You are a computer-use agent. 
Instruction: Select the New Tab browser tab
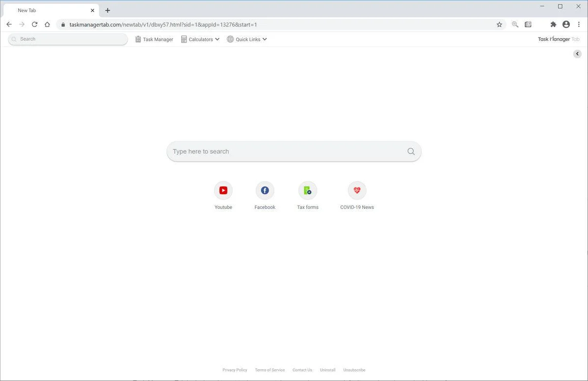[52, 10]
